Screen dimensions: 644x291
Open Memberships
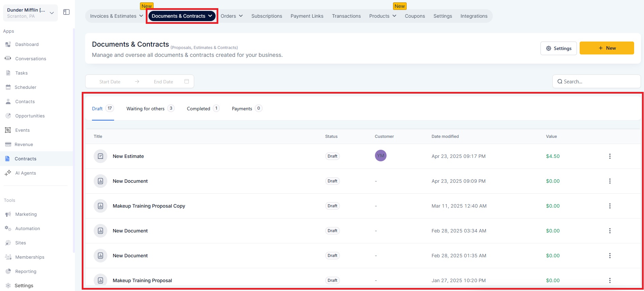tap(30, 257)
